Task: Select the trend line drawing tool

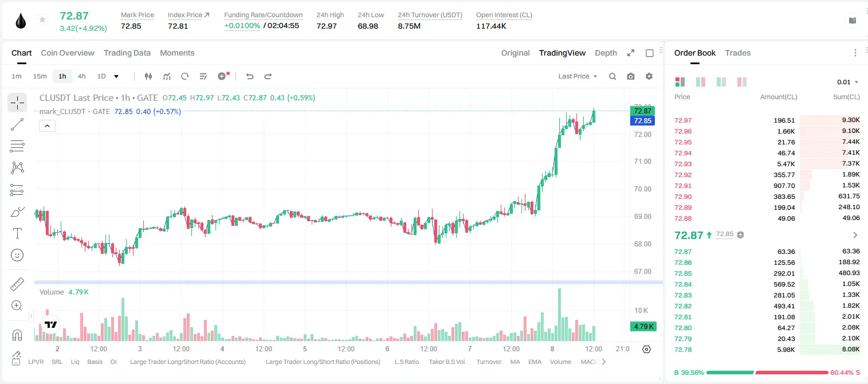Action: click(17, 124)
